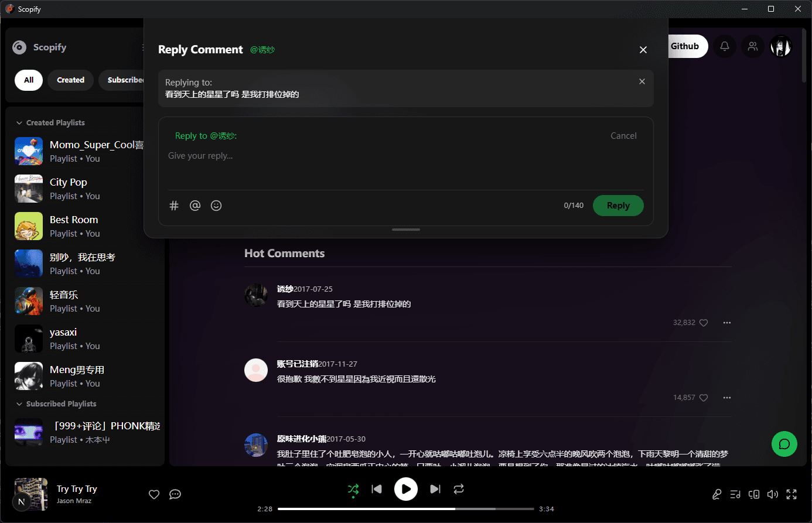Toggle repeat mode

click(459, 489)
